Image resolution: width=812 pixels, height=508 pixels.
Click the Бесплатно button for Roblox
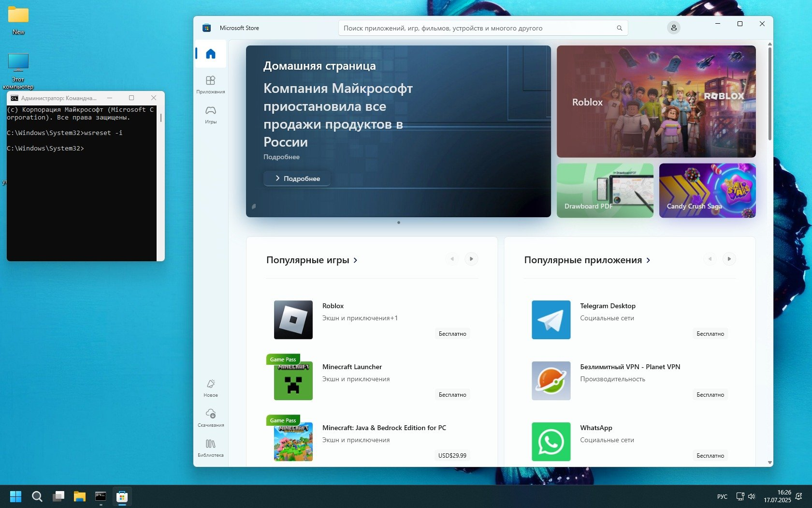(452, 334)
